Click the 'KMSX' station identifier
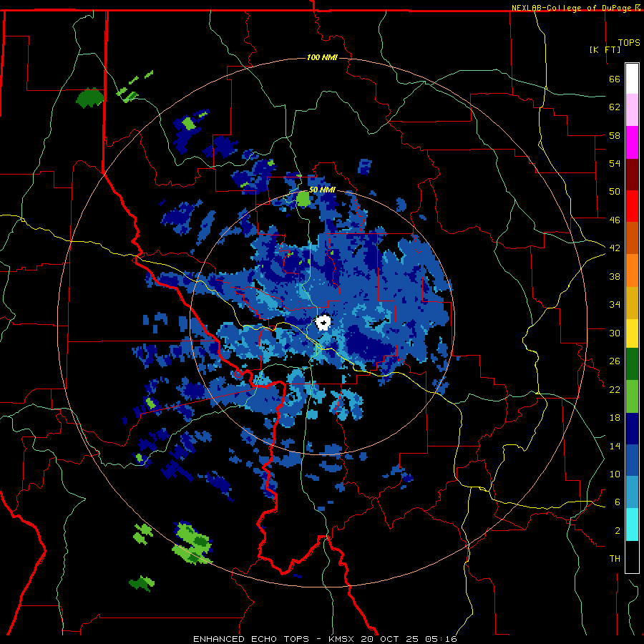This screenshot has width=644, height=644. (x=341, y=639)
